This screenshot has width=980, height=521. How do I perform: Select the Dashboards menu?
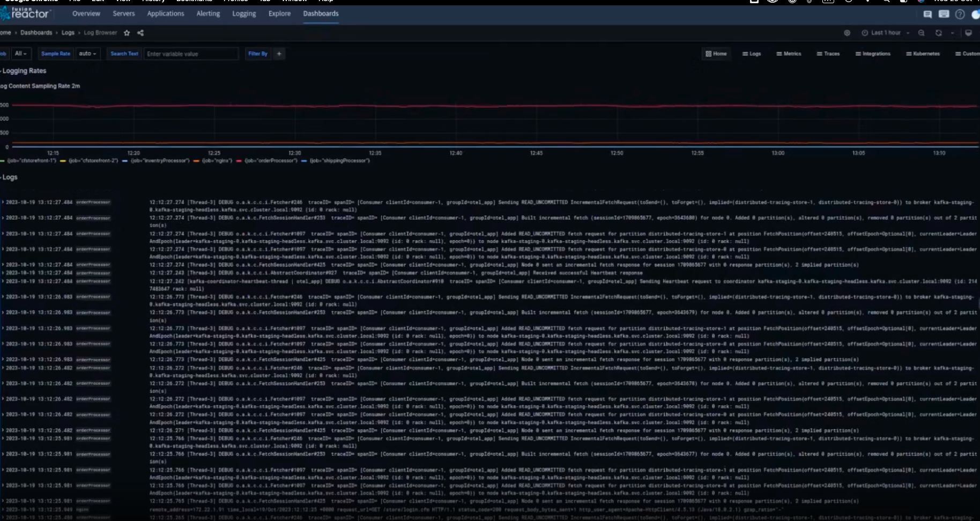coord(321,14)
